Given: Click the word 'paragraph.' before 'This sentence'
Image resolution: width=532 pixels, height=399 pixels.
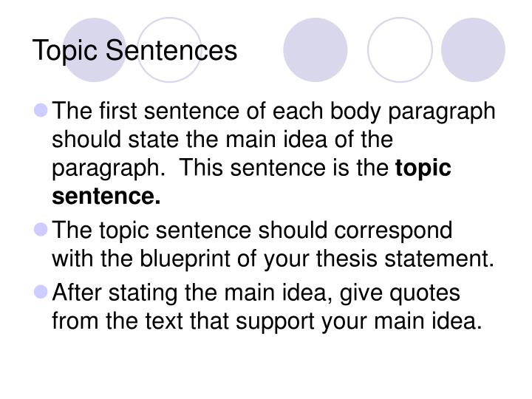Looking at the screenshot, I should click(x=109, y=169).
